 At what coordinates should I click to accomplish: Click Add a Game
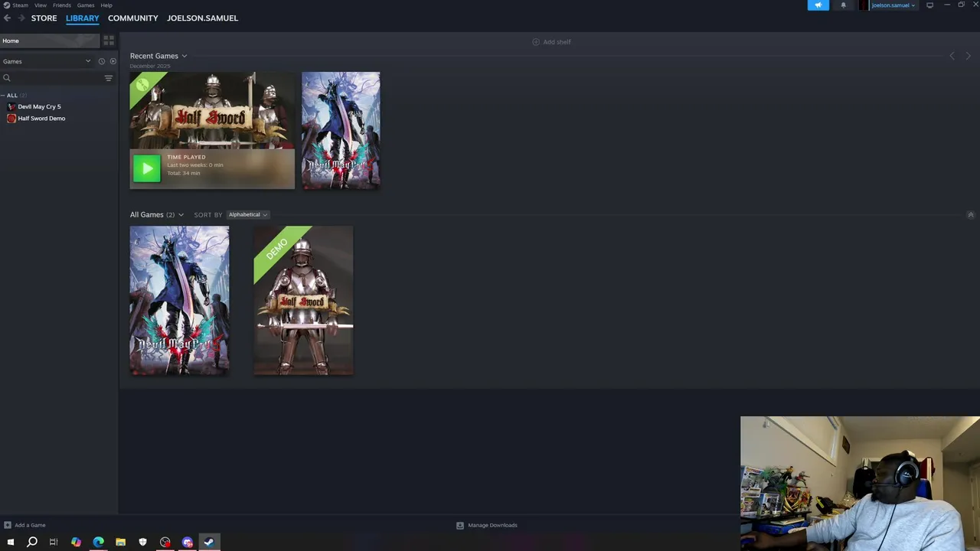(30, 525)
